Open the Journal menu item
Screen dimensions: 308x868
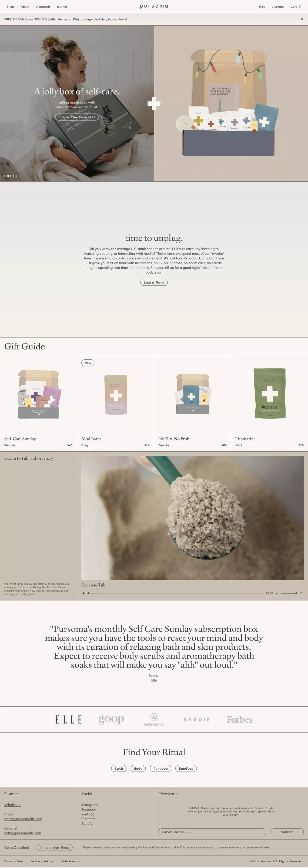62,7
